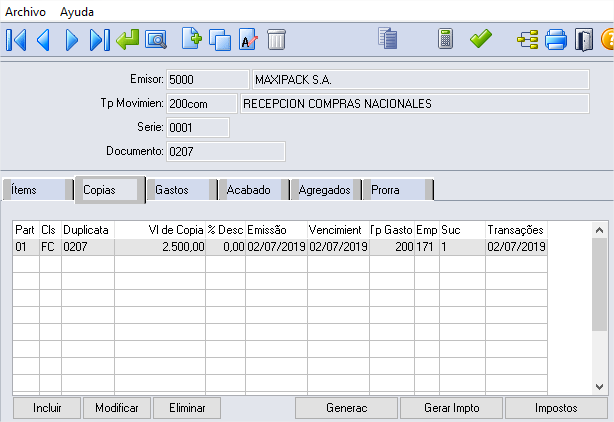Switch to the Acabado tab
The image size is (614, 422).
tap(254, 190)
